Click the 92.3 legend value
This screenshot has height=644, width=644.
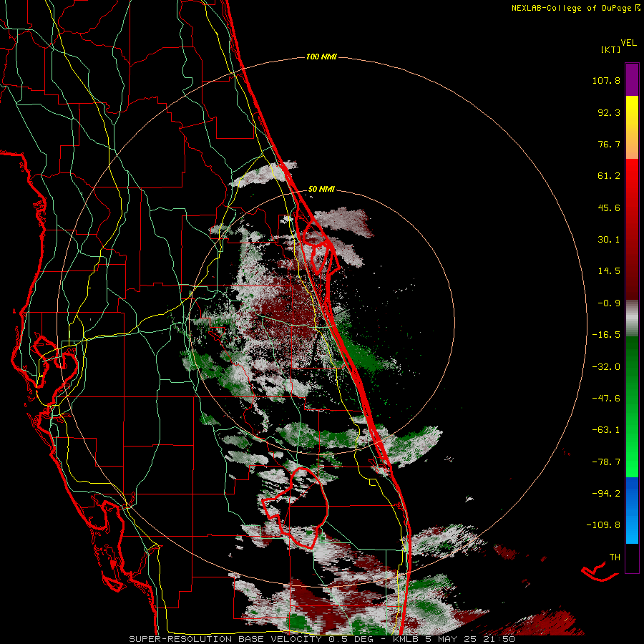pyautogui.click(x=609, y=112)
